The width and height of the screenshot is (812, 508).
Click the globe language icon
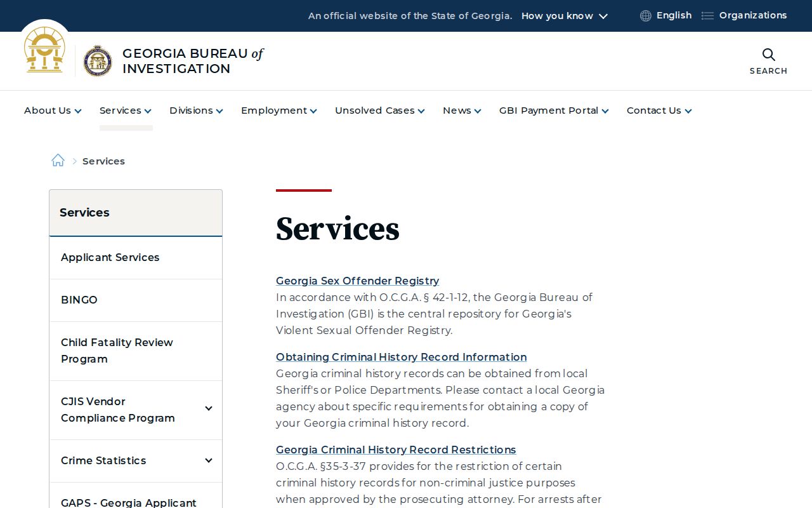click(646, 16)
